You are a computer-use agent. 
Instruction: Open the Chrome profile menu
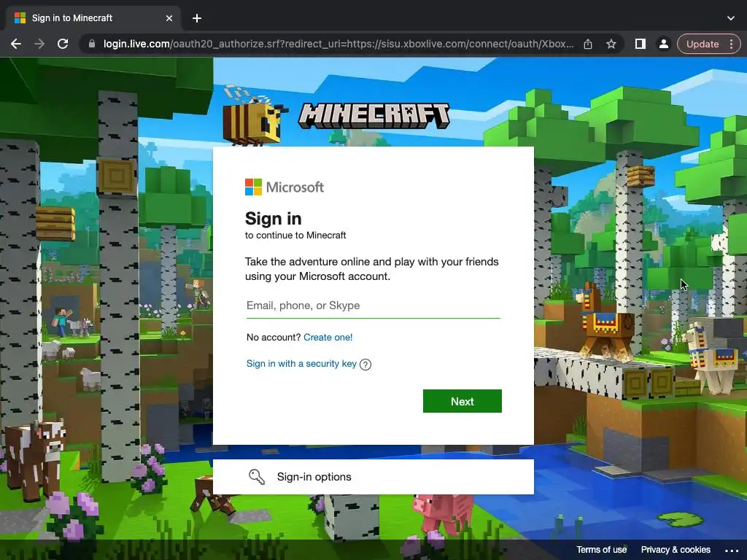pos(663,44)
